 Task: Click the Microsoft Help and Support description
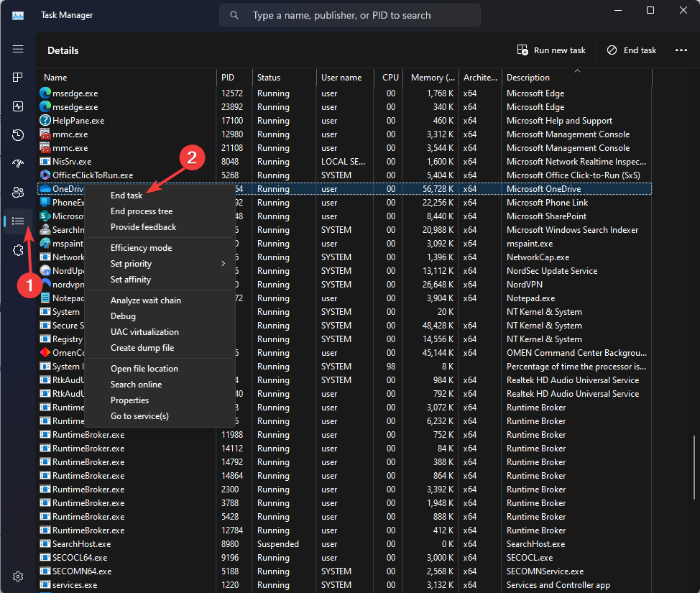click(559, 121)
